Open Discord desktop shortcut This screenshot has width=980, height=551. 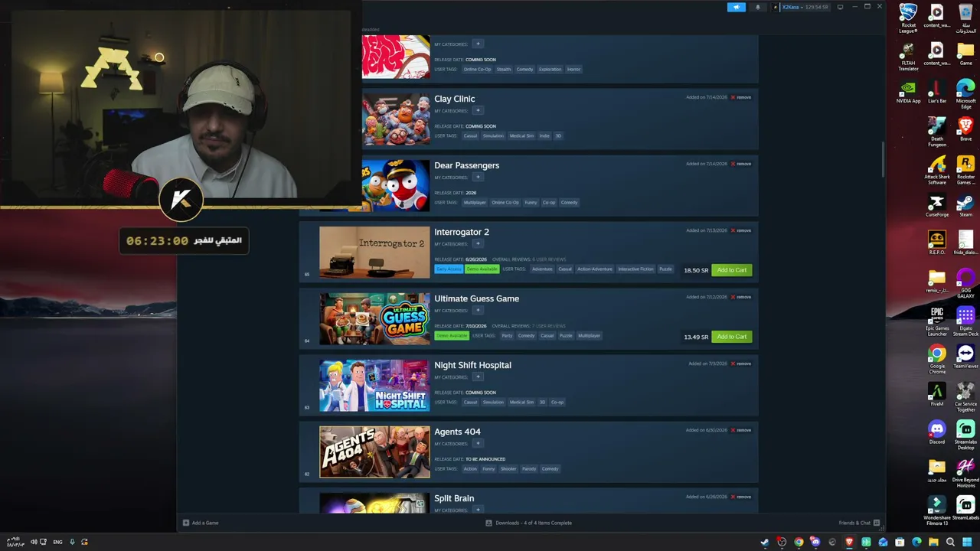[x=937, y=432]
